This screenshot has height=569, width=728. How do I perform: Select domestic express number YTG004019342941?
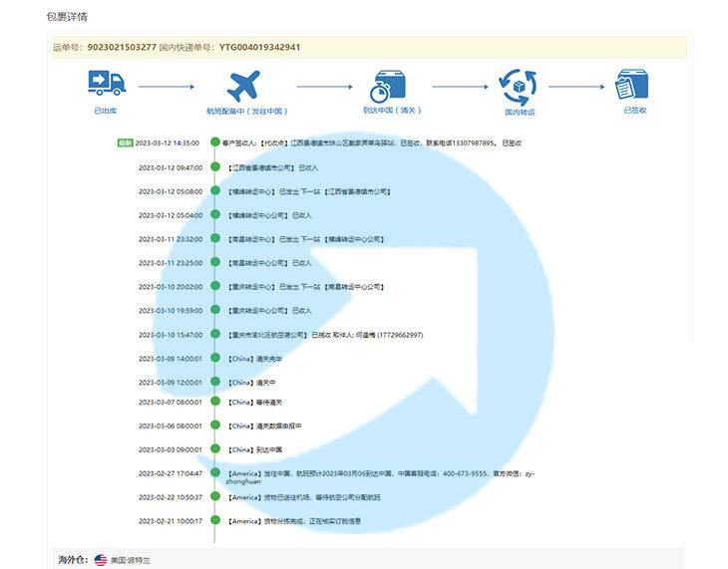pyautogui.click(x=259, y=47)
